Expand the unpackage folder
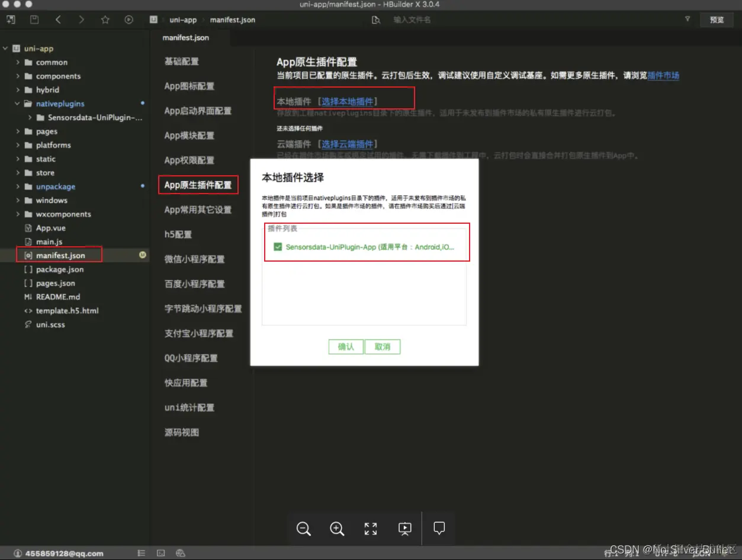 (18, 186)
